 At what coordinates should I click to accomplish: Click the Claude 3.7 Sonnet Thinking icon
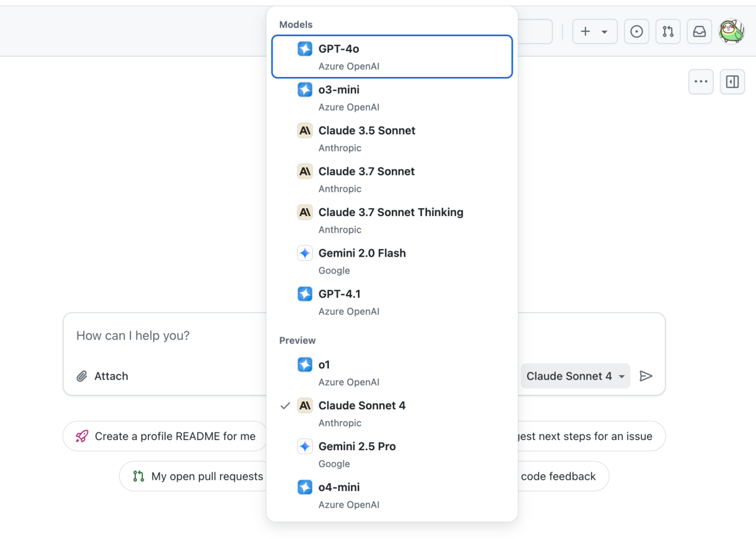(305, 212)
